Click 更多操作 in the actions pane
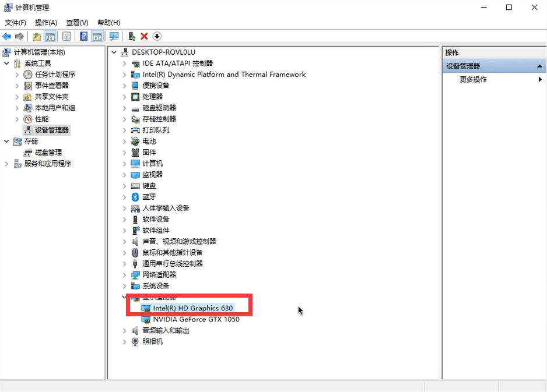Viewport: 547px width, 392px height. (x=473, y=80)
